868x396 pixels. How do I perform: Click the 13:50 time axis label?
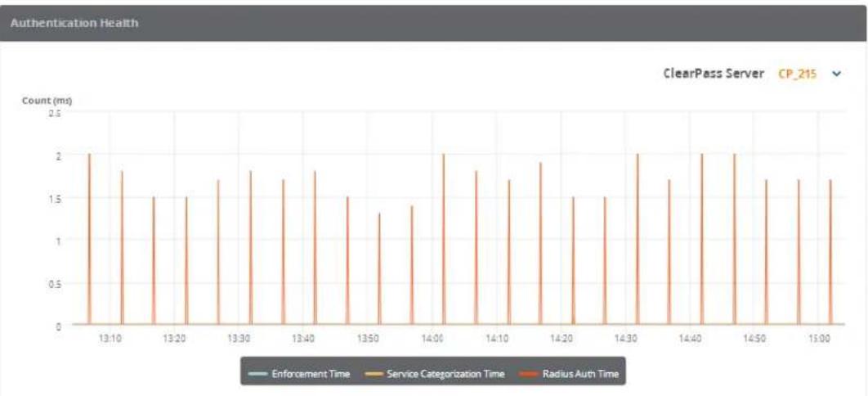(x=368, y=337)
